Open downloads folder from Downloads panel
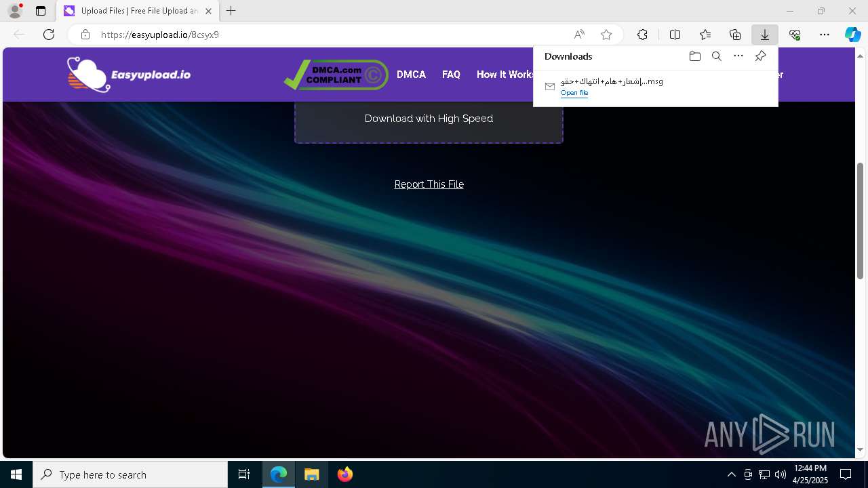 point(694,56)
